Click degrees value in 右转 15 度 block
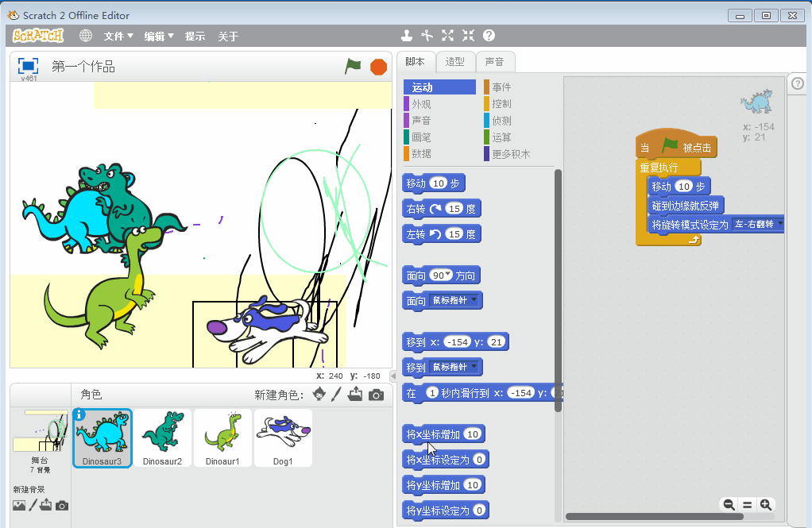 454,209
